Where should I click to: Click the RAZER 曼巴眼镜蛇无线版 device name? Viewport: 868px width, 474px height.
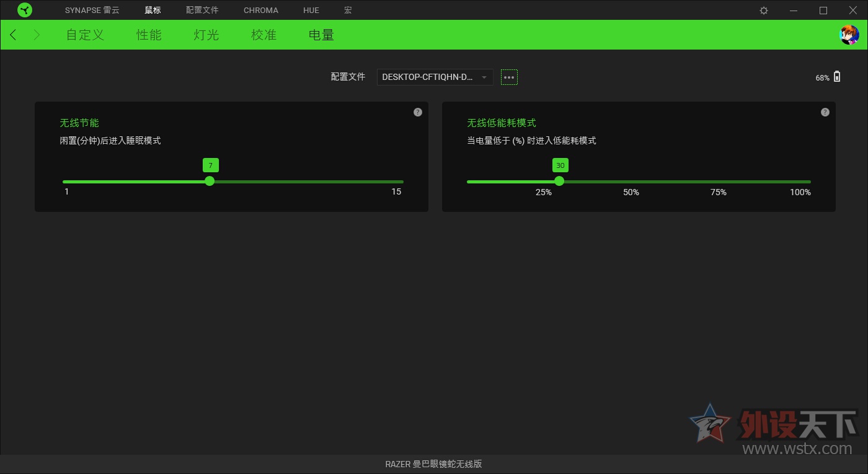coord(434,464)
